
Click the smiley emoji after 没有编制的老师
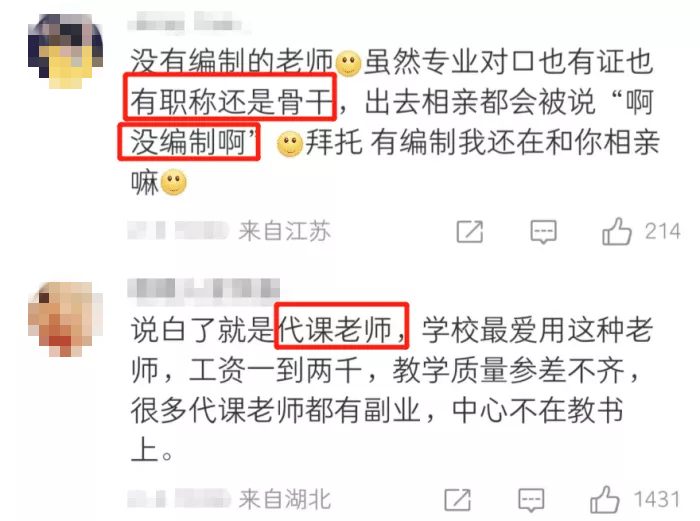tap(348, 63)
